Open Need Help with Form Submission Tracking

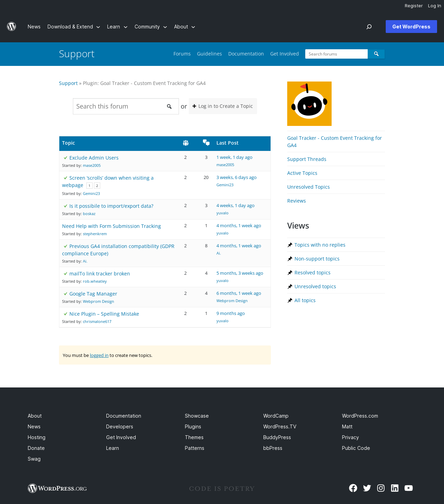click(111, 226)
